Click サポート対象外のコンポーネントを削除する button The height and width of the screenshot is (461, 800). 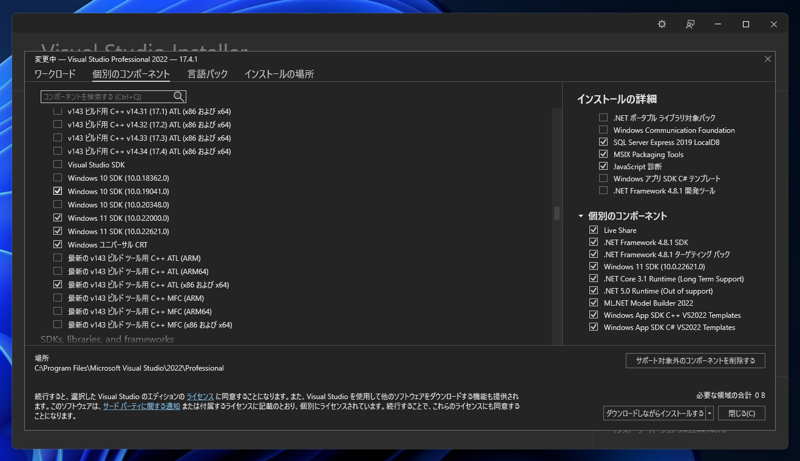[695, 361]
